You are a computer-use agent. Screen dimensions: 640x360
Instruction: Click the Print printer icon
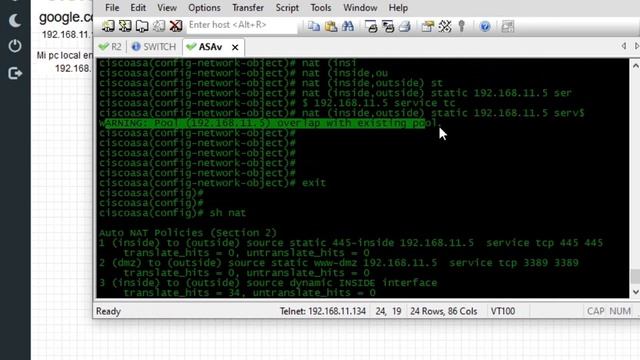(404, 26)
